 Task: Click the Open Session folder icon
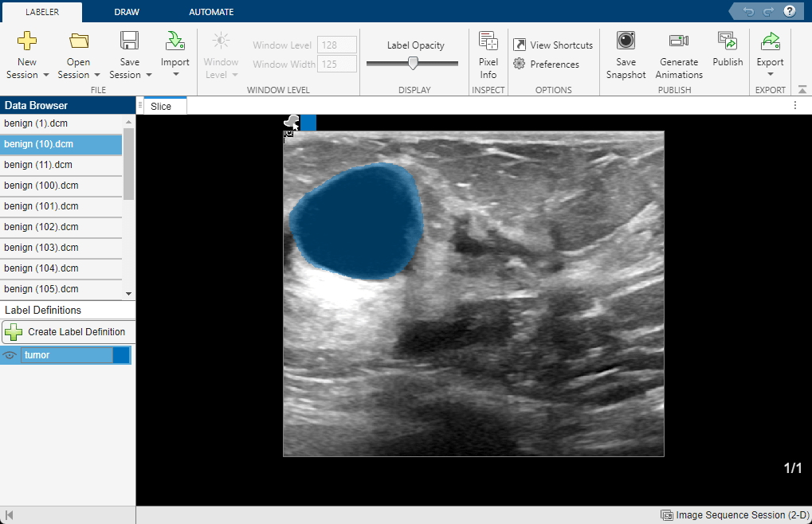point(78,41)
